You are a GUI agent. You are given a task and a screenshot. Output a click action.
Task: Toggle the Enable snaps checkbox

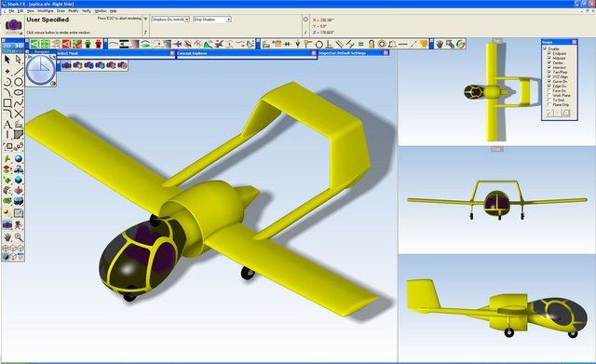(545, 49)
